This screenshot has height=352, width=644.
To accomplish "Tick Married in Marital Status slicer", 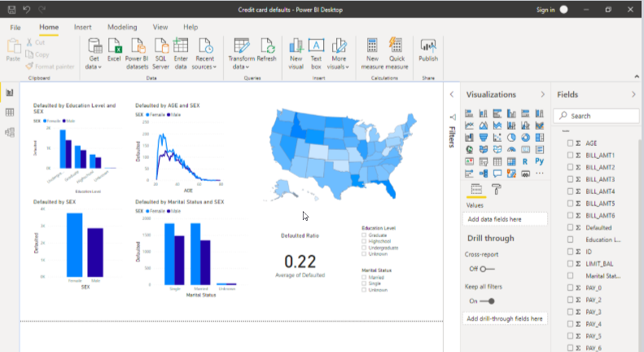I will click(x=364, y=278).
